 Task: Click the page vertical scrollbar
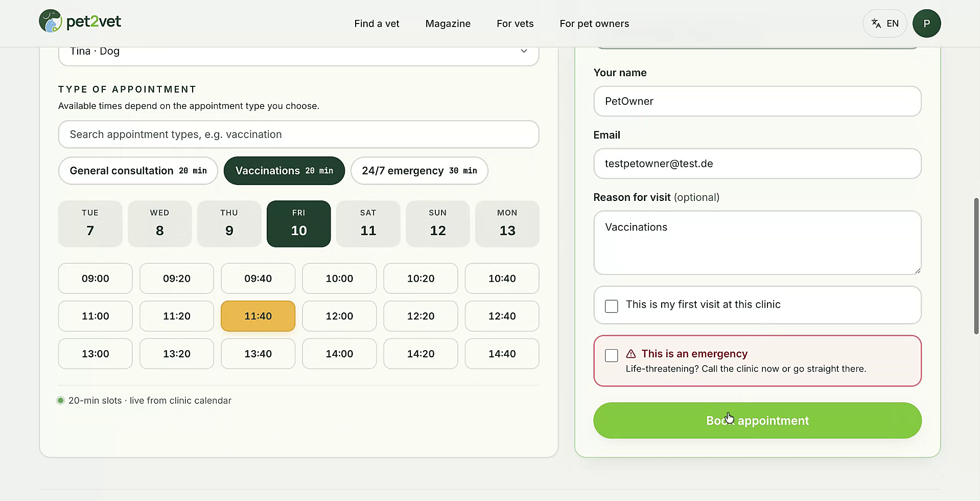976,266
